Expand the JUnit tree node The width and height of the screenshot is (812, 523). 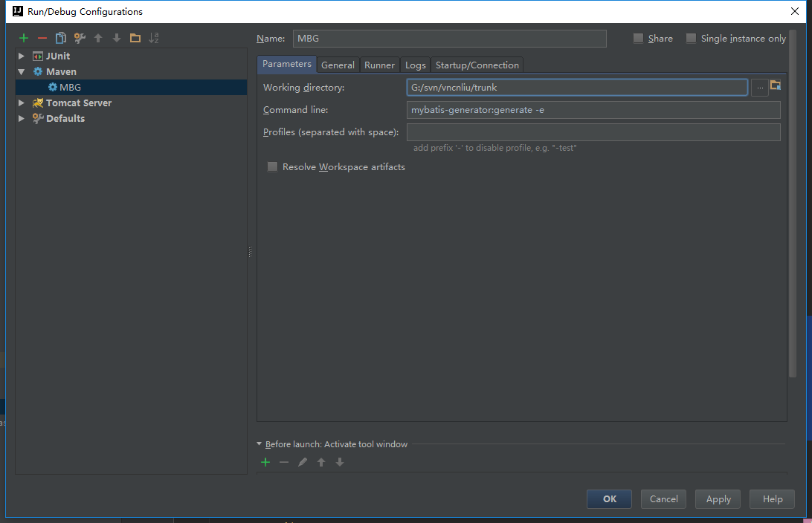[x=22, y=56]
